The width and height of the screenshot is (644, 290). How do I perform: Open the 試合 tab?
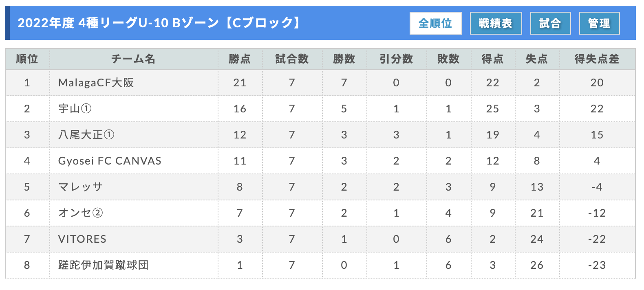(550, 23)
